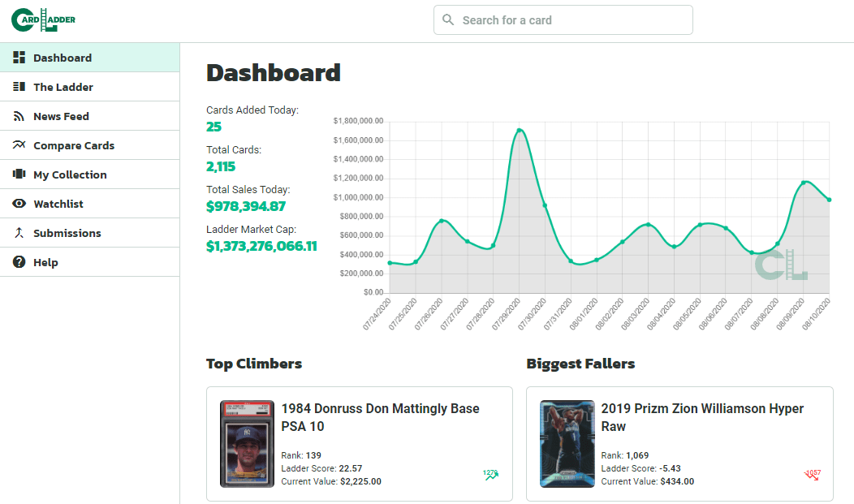Select the Dashboard grid icon
The height and width of the screenshot is (504, 854).
coord(18,58)
